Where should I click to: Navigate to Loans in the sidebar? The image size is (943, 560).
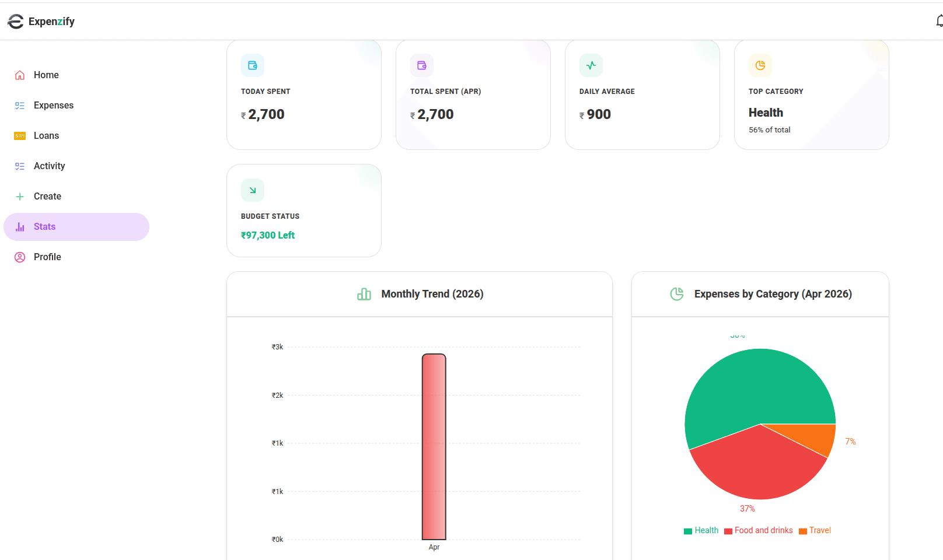[x=46, y=135]
